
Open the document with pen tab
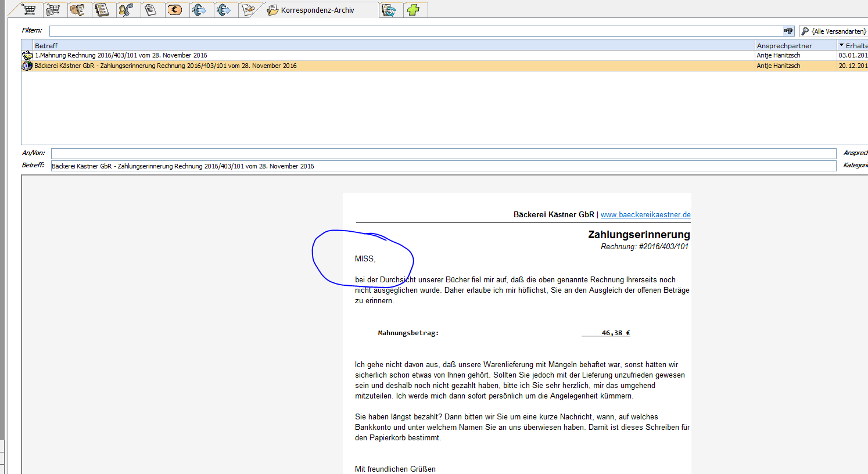pyautogui.click(x=248, y=10)
